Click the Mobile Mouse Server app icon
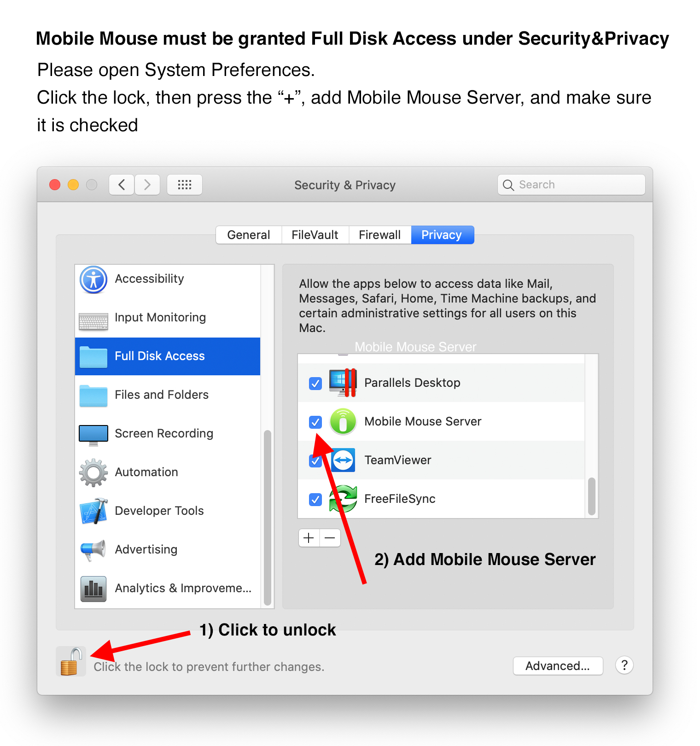 (x=343, y=421)
